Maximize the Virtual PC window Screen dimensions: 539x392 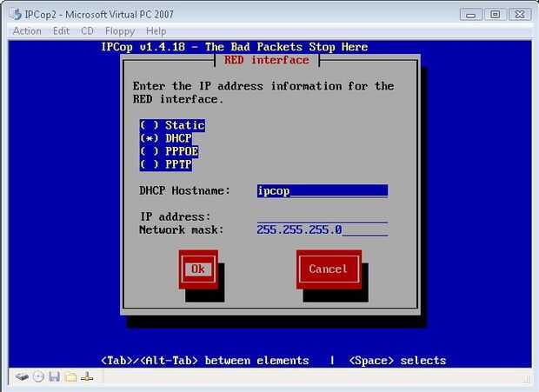tap(495, 15)
